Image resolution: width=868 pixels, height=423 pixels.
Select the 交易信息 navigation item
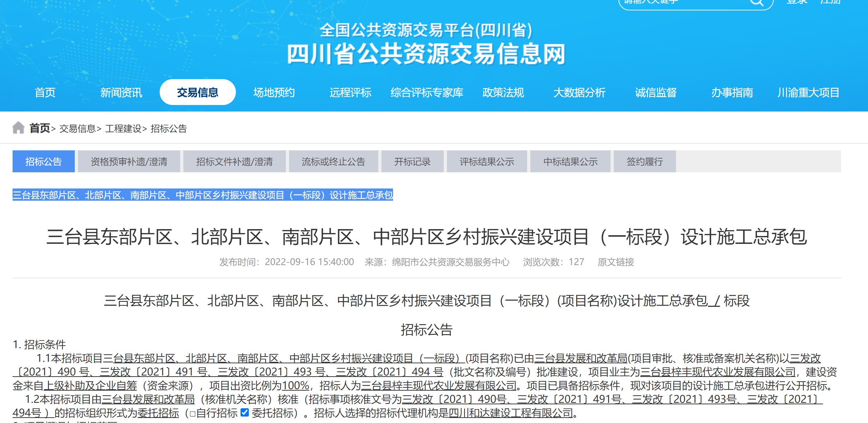198,92
